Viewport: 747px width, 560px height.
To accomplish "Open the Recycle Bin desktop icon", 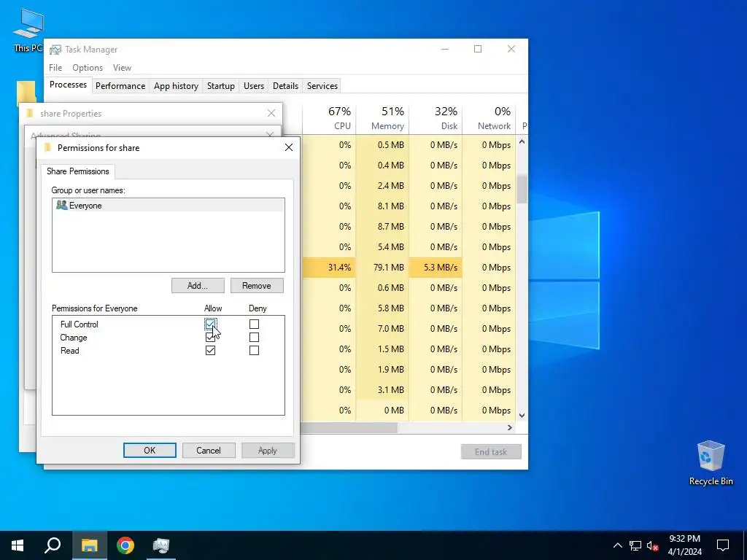I will [x=711, y=463].
